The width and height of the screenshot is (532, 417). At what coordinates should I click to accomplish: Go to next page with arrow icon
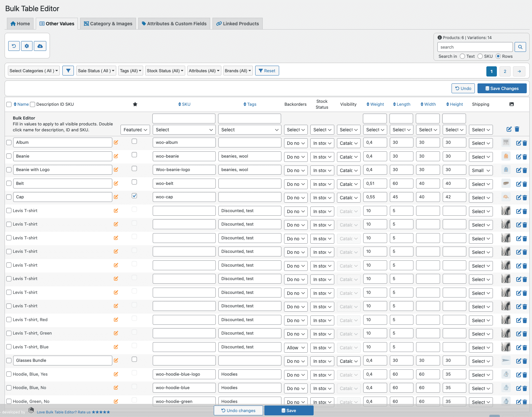pos(519,71)
